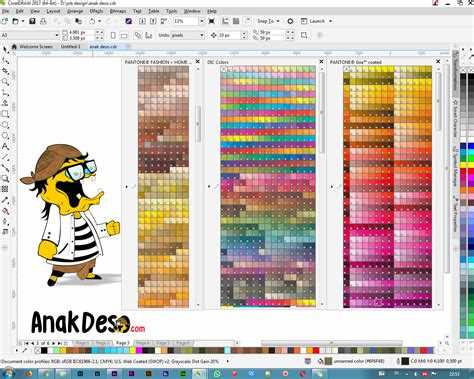Open the Bitmaps menu

click(x=118, y=11)
